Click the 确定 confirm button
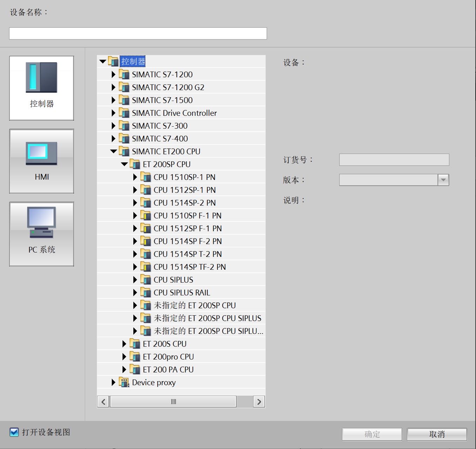Screen dimensions: 476x449 tap(372, 434)
